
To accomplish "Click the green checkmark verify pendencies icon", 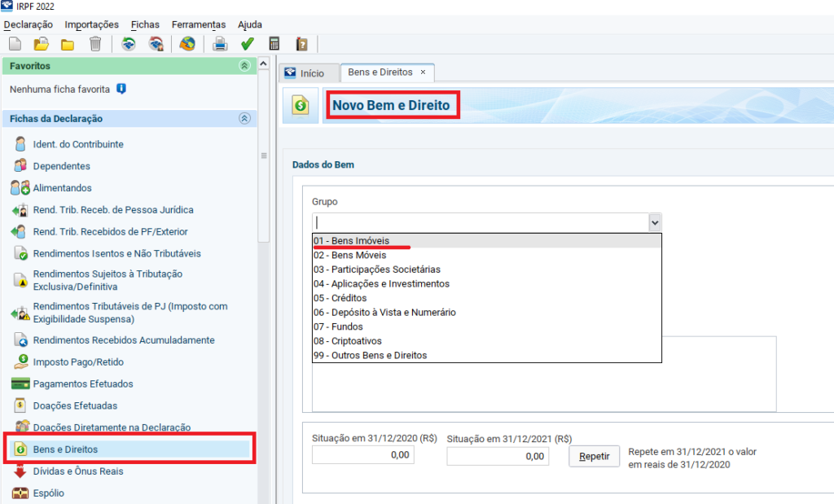I will tap(248, 44).
